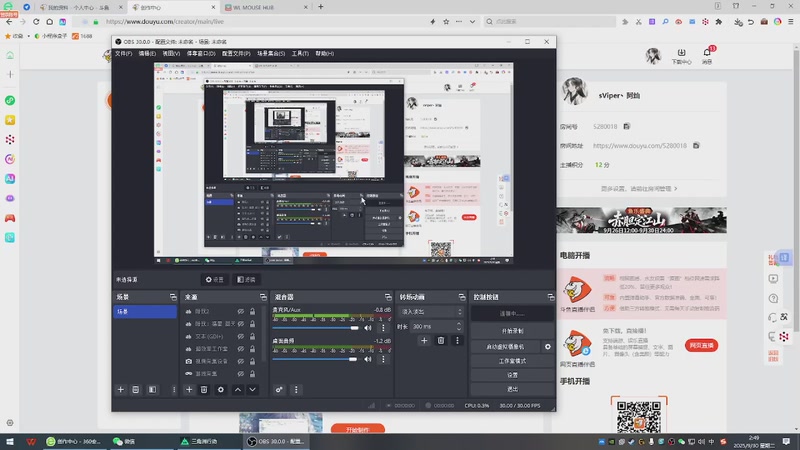800x450 pixels.
Task: Toggle visibility eye of 游戏采集 source
Action: pos(240,373)
